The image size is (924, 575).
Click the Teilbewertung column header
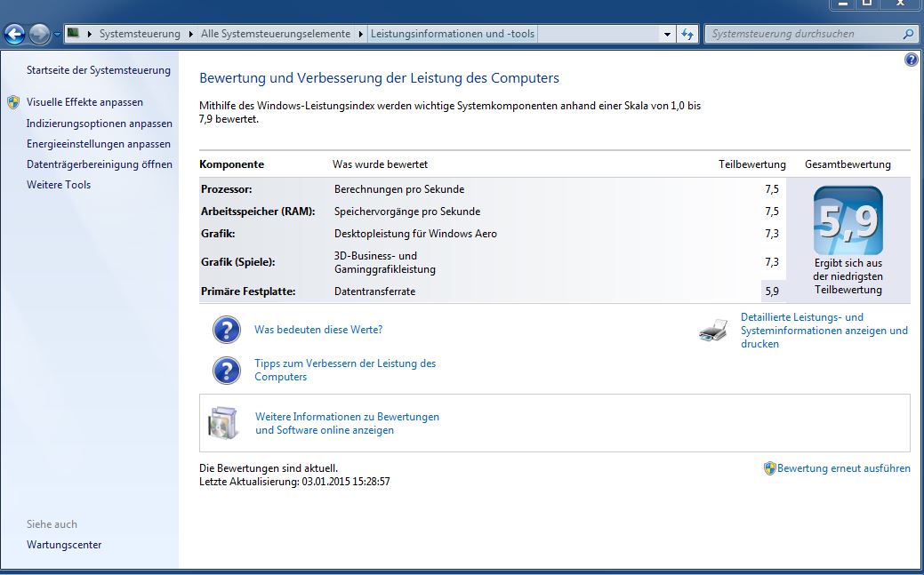(752, 165)
